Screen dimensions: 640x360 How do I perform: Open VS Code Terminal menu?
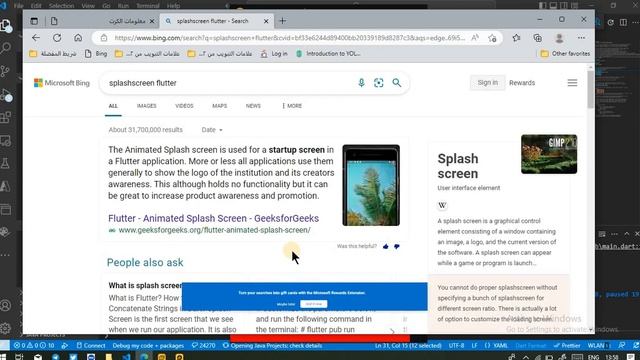point(148,6)
